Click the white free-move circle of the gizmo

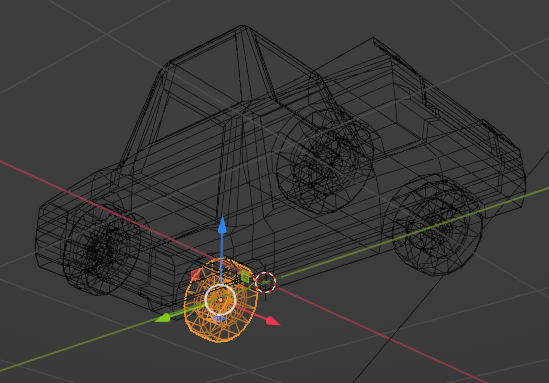(x=220, y=300)
